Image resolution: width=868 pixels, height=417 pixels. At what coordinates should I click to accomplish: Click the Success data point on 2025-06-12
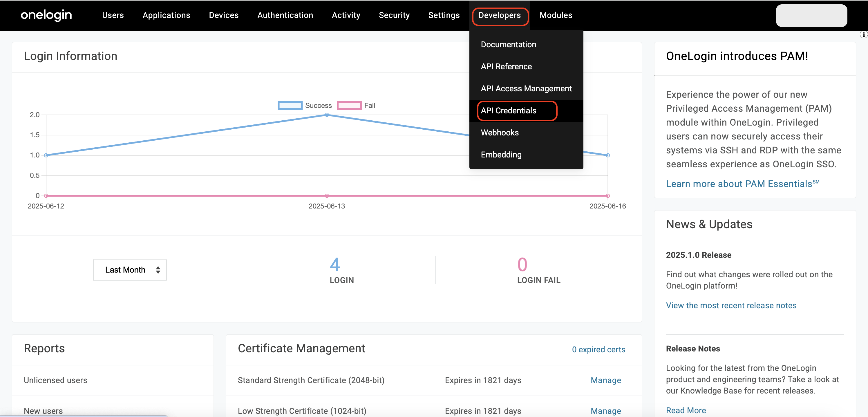tap(46, 155)
